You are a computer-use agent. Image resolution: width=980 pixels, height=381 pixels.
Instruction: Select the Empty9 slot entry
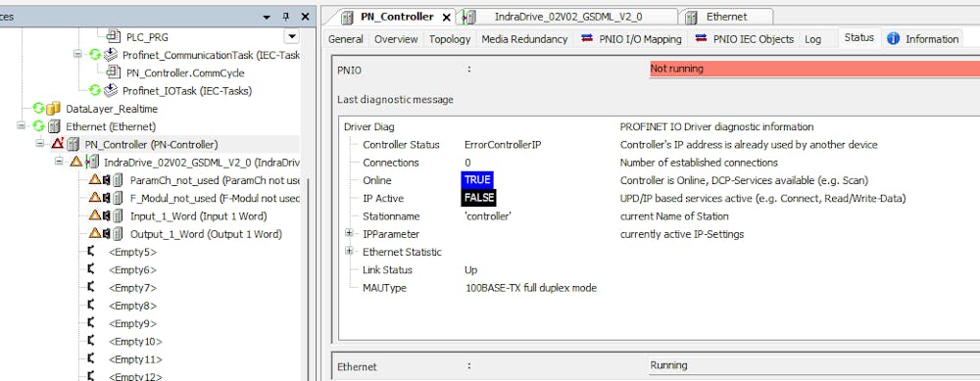click(132, 323)
